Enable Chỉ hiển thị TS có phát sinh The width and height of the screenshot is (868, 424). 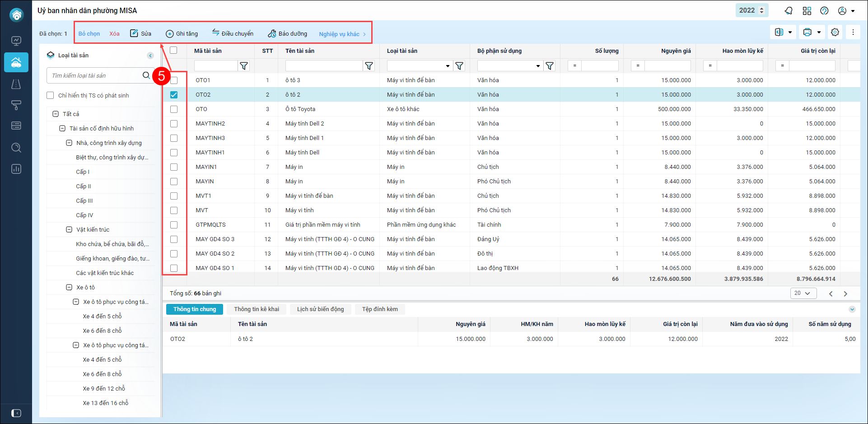(50, 95)
